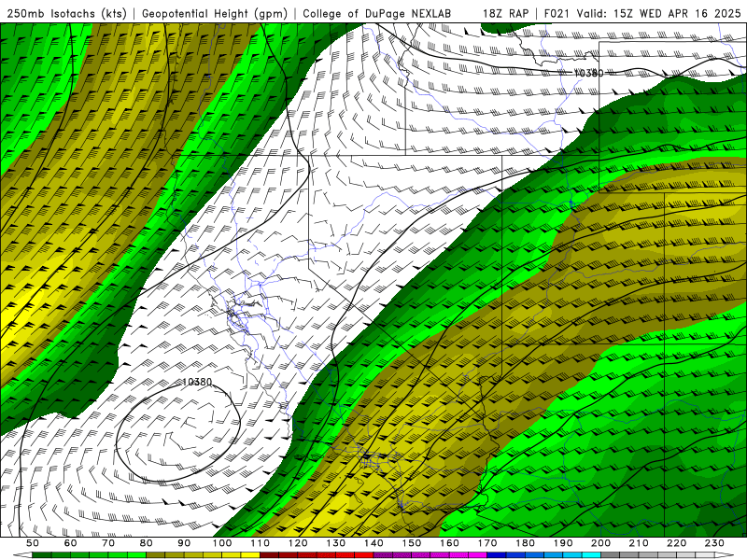Click the dark gray swatch starting at 200

[x=611, y=555]
